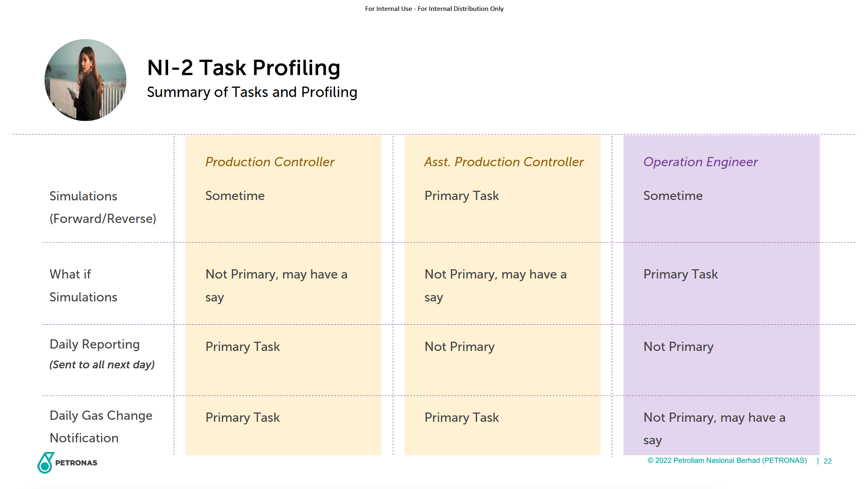Click the Daily Reporting row label
868x489 pixels.
95,344
